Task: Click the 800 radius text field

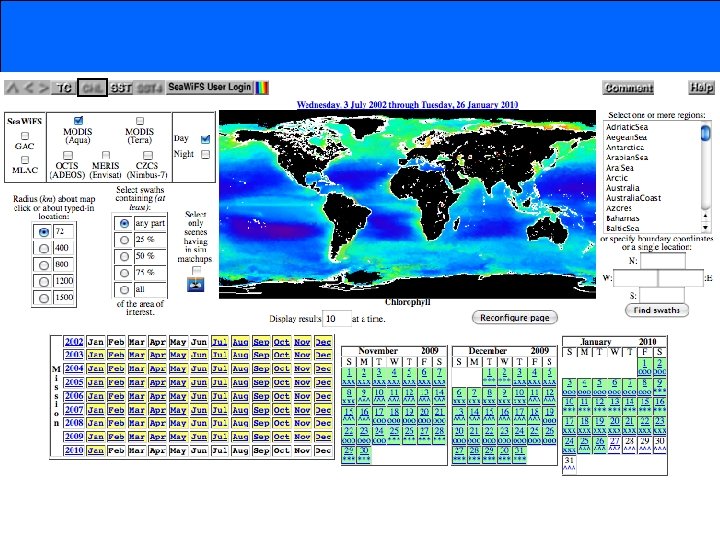Action: [64, 264]
